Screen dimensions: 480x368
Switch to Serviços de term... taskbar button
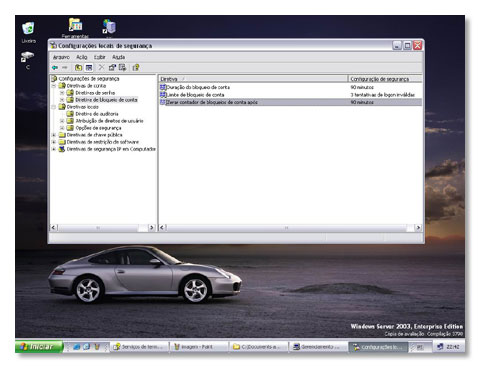[139, 347]
